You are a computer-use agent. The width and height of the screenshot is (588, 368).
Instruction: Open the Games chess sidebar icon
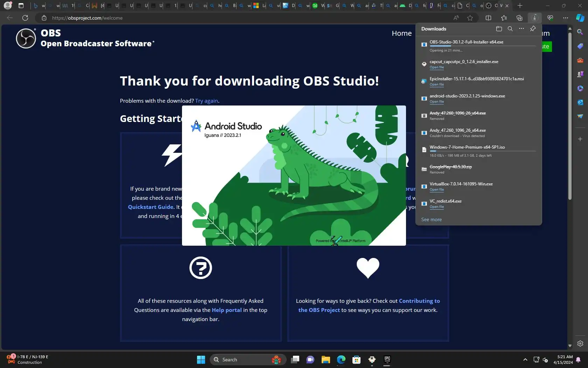(x=580, y=74)
